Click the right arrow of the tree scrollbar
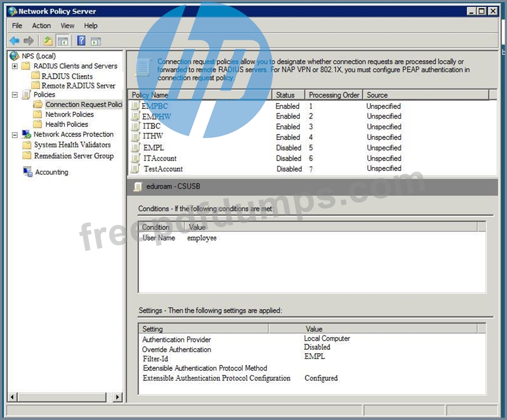This screenshot has width=507, height=420. coord(118,397)
